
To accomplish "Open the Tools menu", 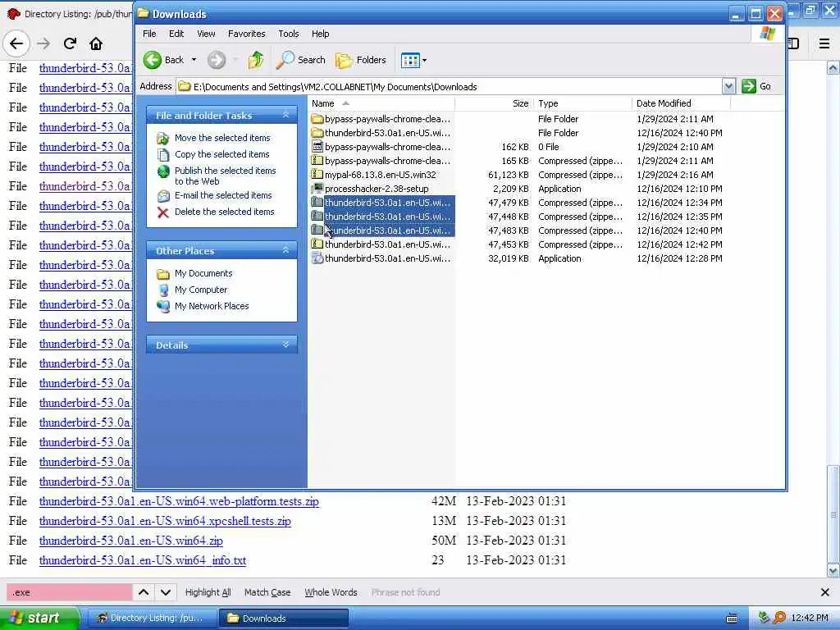I will coord(288,34).
